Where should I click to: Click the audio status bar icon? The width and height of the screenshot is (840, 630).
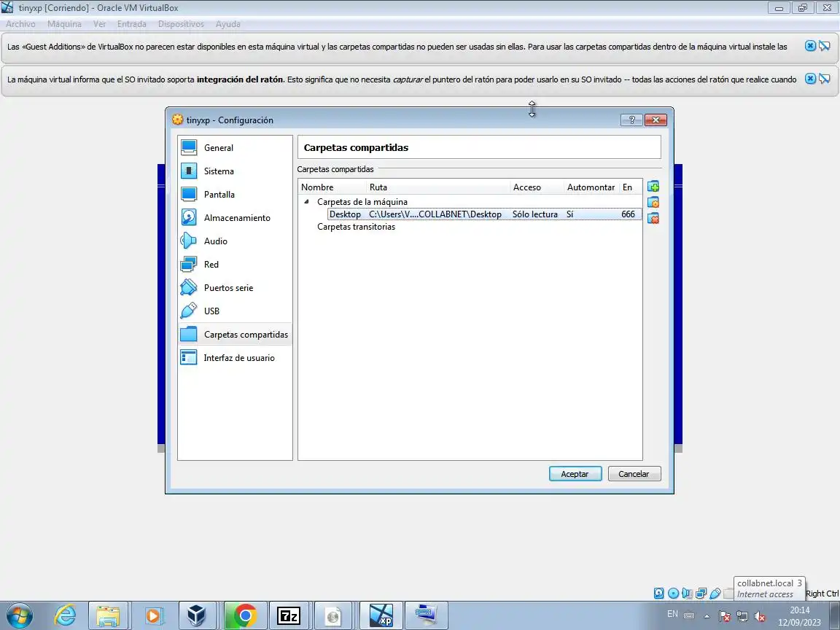pyautogui.click(x=687, y=593)
